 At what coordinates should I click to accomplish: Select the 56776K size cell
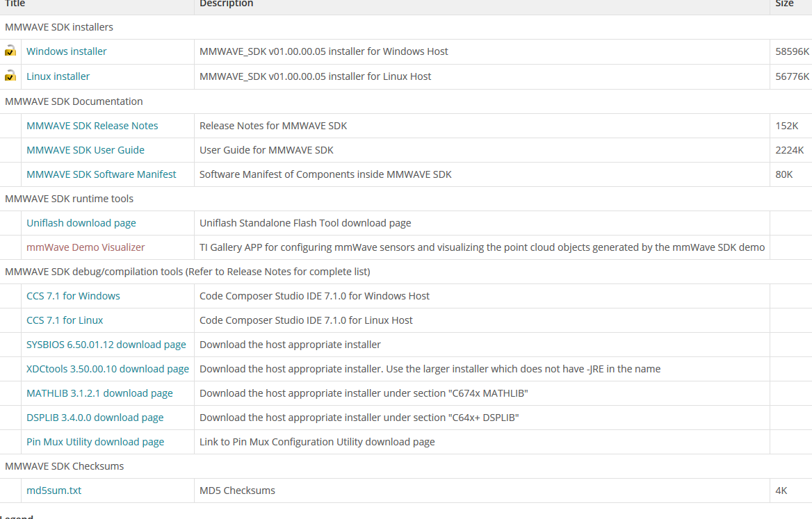(792, 76)
